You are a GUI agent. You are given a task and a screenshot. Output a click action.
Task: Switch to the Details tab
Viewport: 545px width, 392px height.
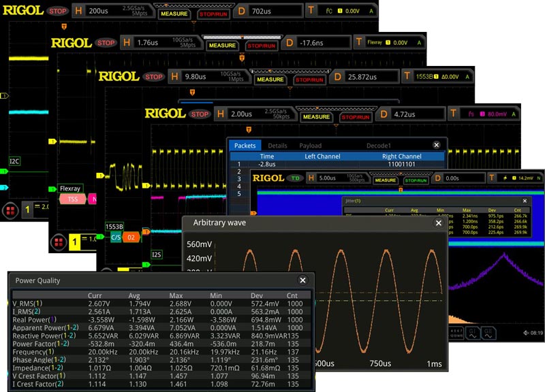pyautogui.click(x=277, y=146)
